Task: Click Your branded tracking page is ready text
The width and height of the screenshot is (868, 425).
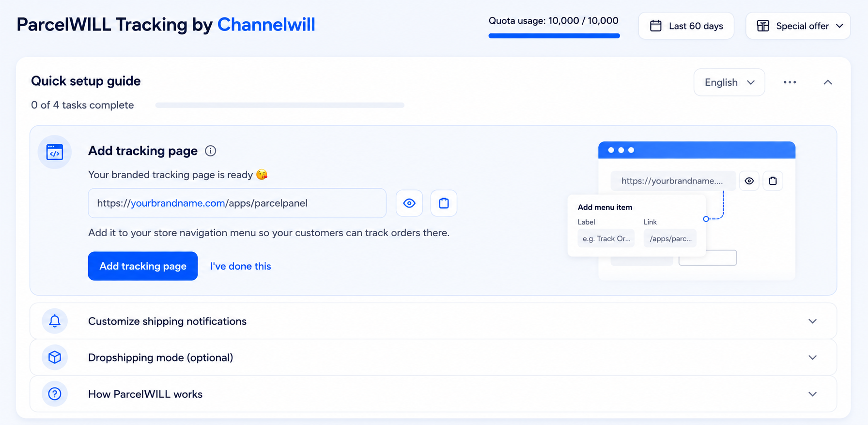Action: click(170, 175)
